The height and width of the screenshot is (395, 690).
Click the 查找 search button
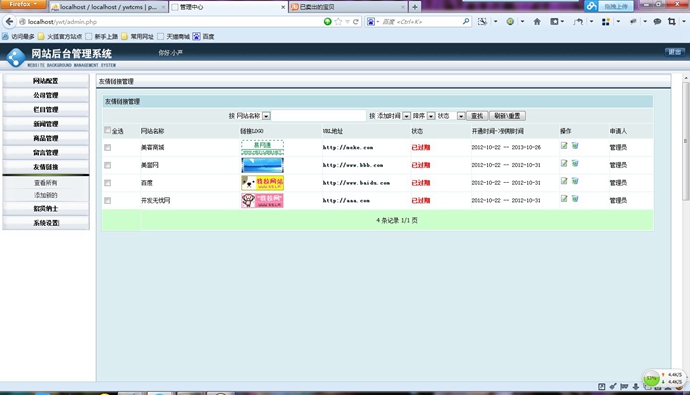click(477, 116)
